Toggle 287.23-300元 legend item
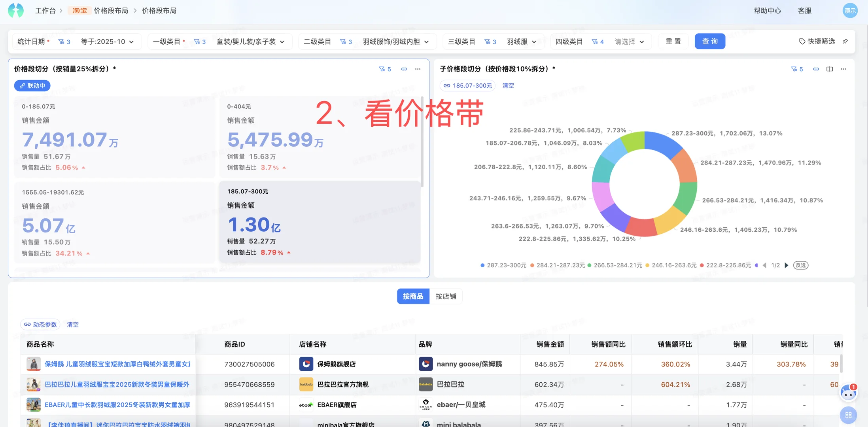Screen dimensions: 868x427 coord(503,265)
